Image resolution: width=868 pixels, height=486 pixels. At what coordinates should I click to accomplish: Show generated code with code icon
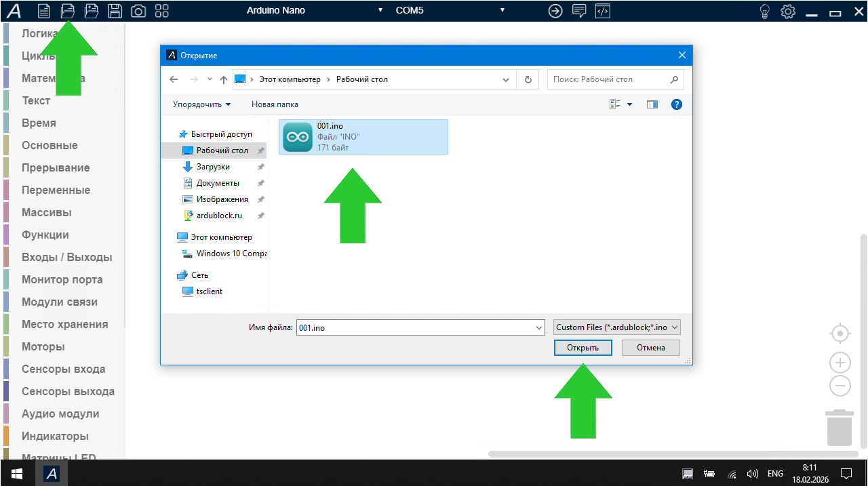602,11
